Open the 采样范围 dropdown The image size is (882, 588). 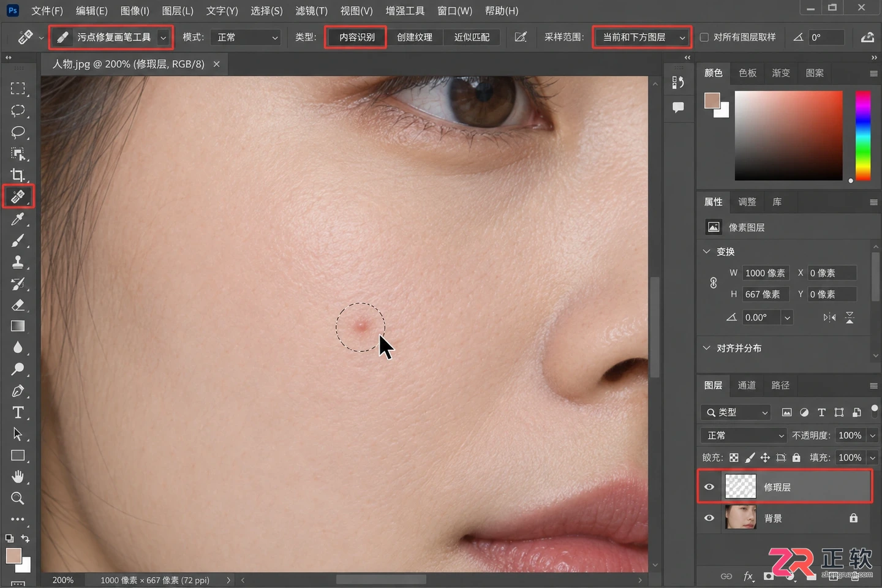642,37
